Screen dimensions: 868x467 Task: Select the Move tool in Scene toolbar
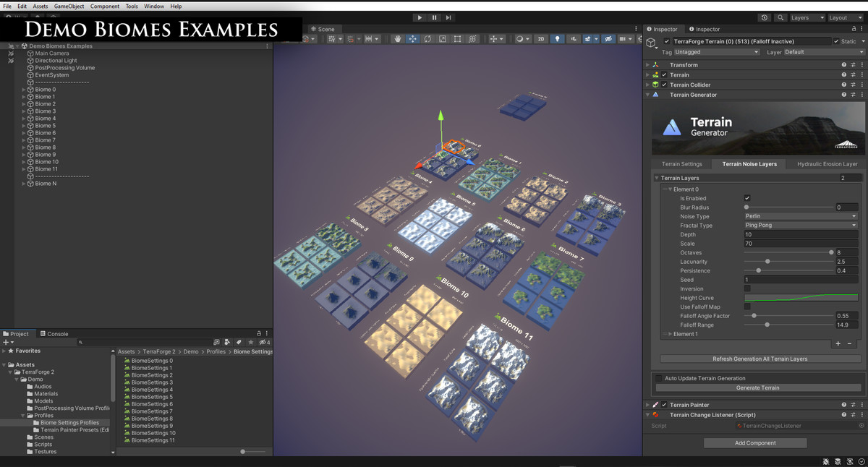point(413,39)
